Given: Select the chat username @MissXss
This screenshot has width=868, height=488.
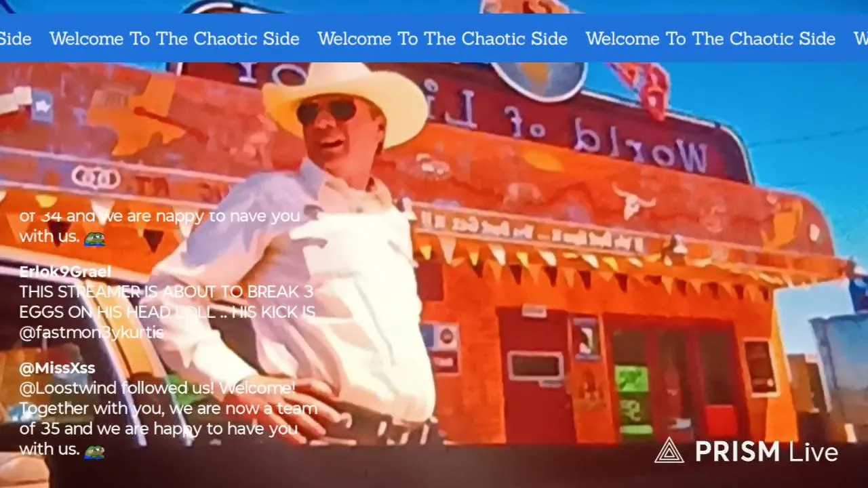Looking at the screenshot, I should [57, 368].
